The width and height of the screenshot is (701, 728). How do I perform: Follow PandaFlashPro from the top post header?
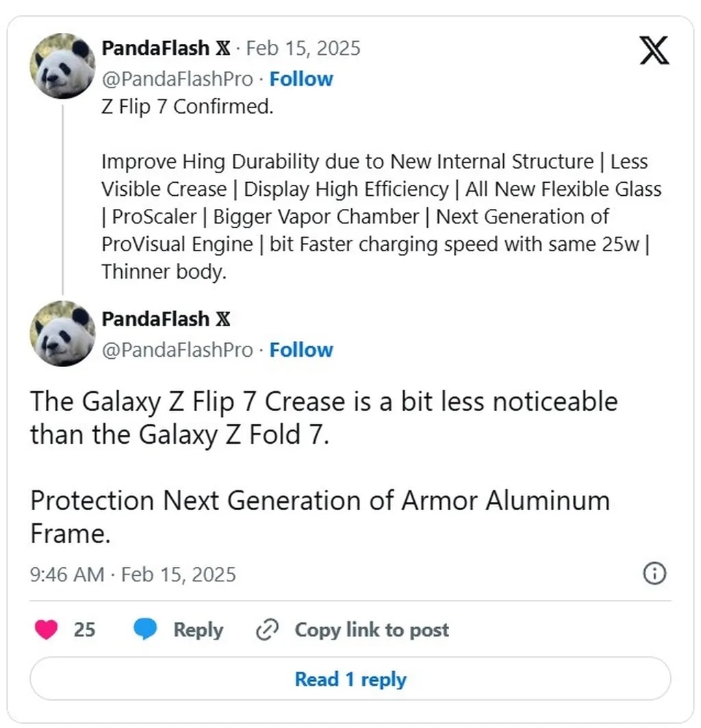pyautogui.click(x=301, y=79)
